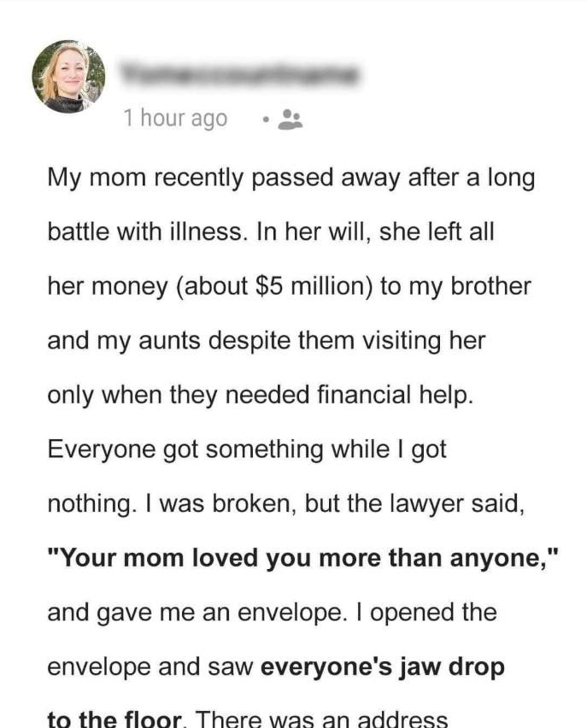
Task: Open the blurred account name above the post
Action: (239, 75)
